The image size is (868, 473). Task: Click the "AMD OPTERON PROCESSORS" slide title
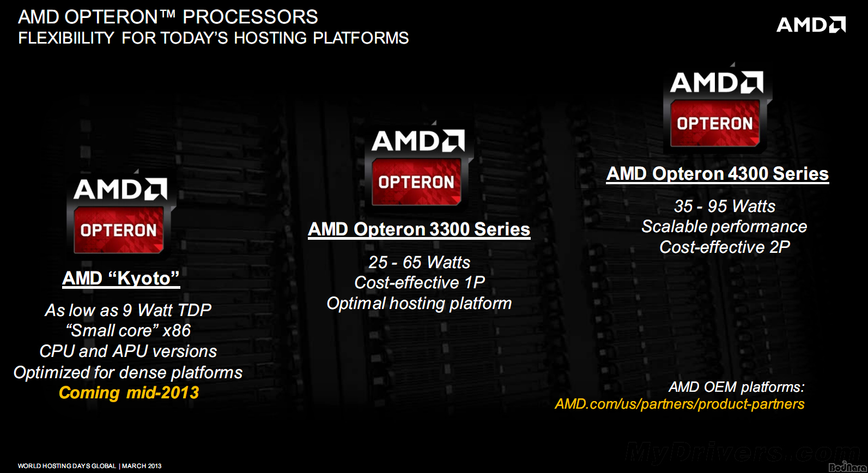tap(168, 17)
